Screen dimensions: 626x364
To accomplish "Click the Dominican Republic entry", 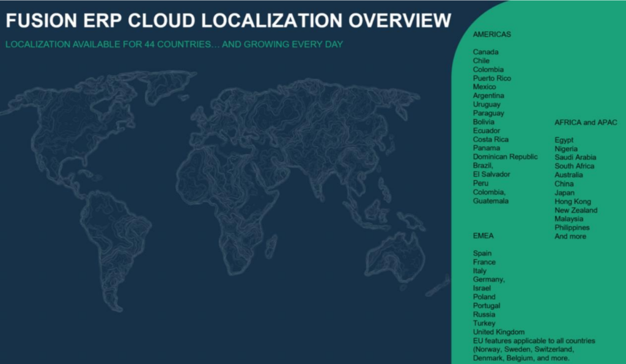I will pyautogui.click(x=505, y=157).
